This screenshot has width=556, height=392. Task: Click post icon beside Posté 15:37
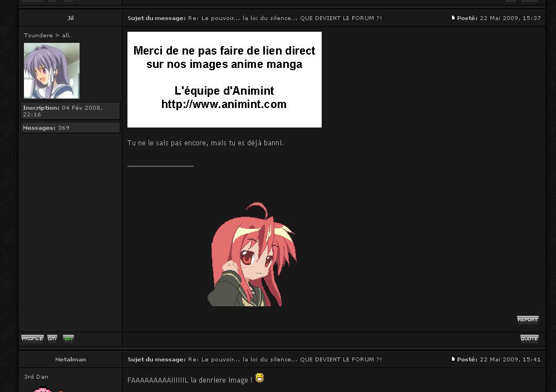[453, 18]
